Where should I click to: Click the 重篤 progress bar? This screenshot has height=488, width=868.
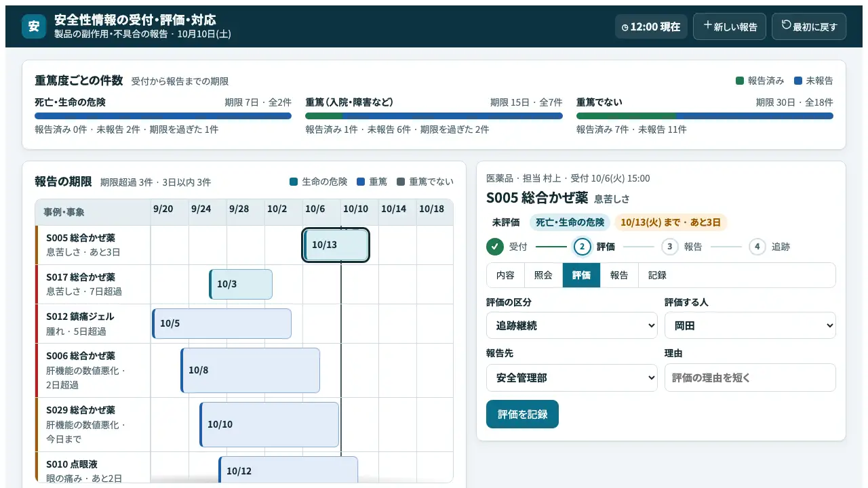[x=434, y=116]
